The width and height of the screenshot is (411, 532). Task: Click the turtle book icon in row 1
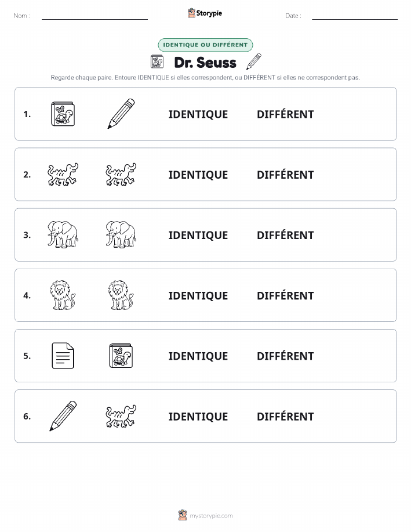(x=63, y=114)
